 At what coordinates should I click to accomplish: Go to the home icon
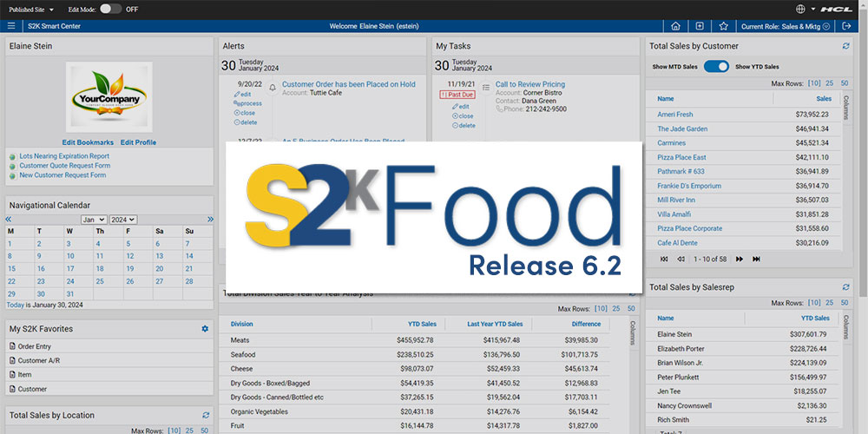(675, 26)
